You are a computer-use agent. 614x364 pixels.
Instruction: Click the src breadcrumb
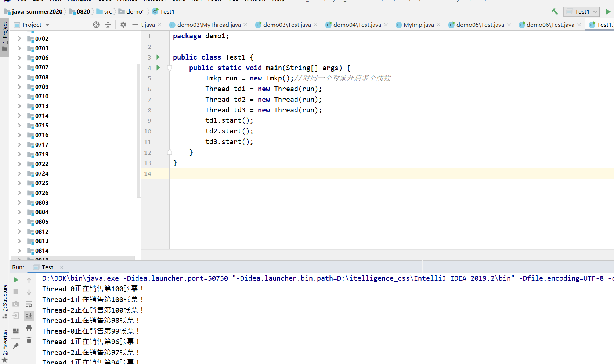104,12
